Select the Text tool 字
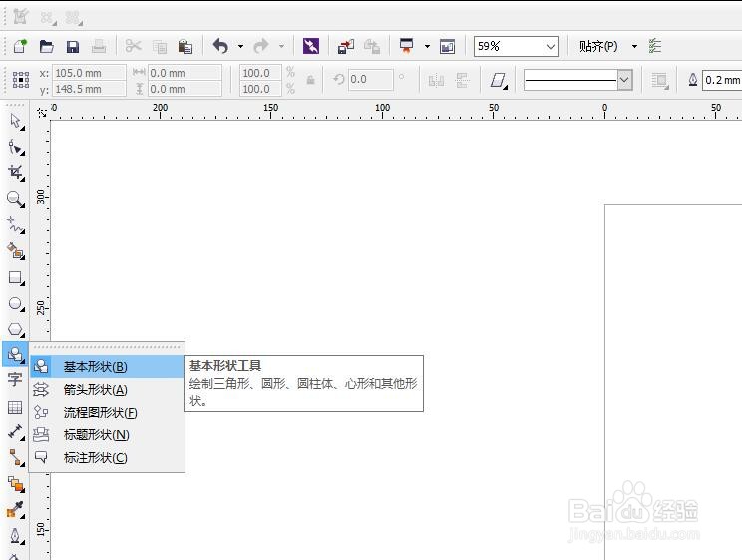Image resolution: width=742 pixels, height=560 pixels. [15, 380]
